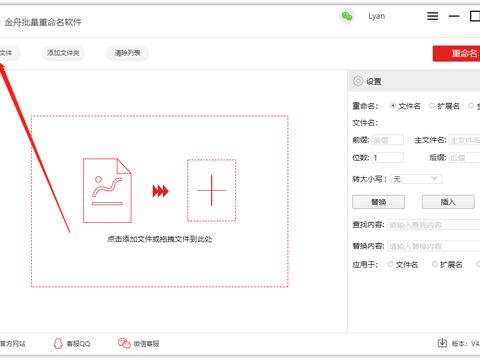Open the hamburger menu in title bar
The width and height of the screenshot is (480, 360).
pos(433,16)
